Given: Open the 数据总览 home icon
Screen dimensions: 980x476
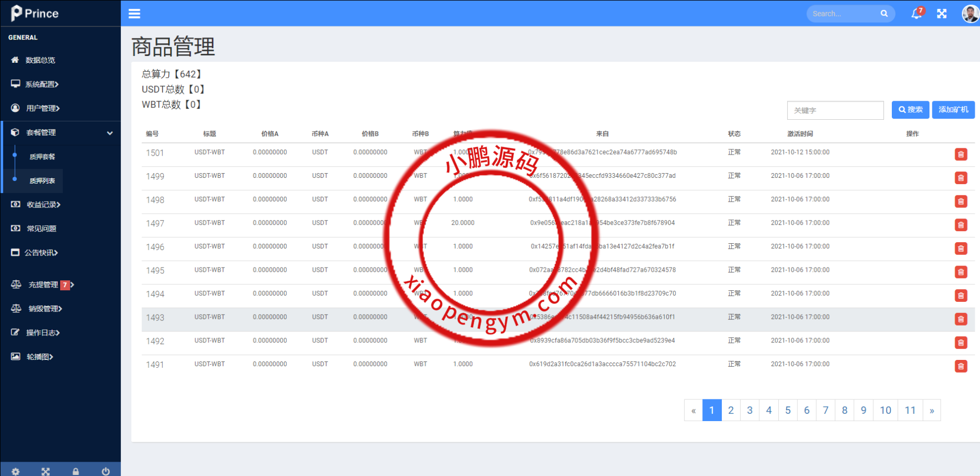Looking at the screenshot, I should 15,60.
